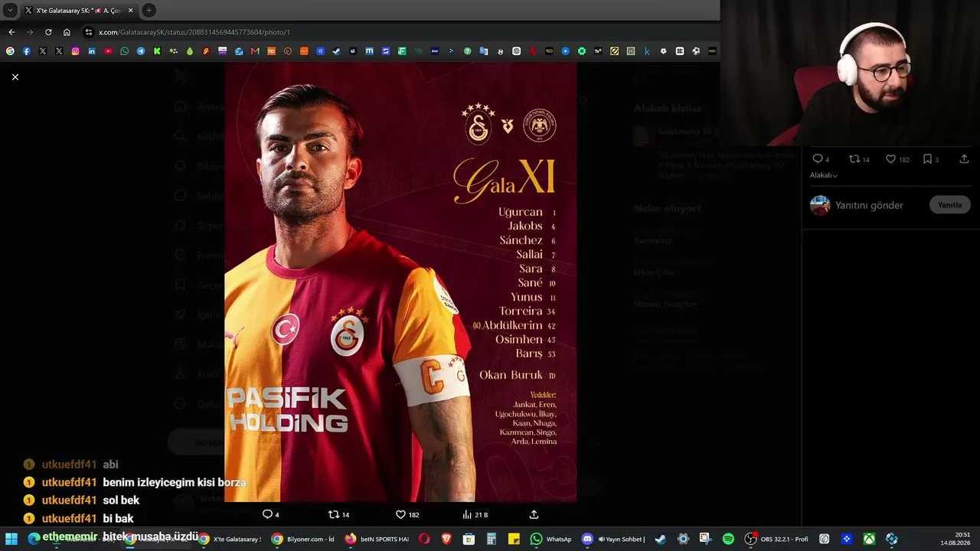Screen dimensions: 980x551
Task: Go to the browser home page
Action: [x=67, y=32]
